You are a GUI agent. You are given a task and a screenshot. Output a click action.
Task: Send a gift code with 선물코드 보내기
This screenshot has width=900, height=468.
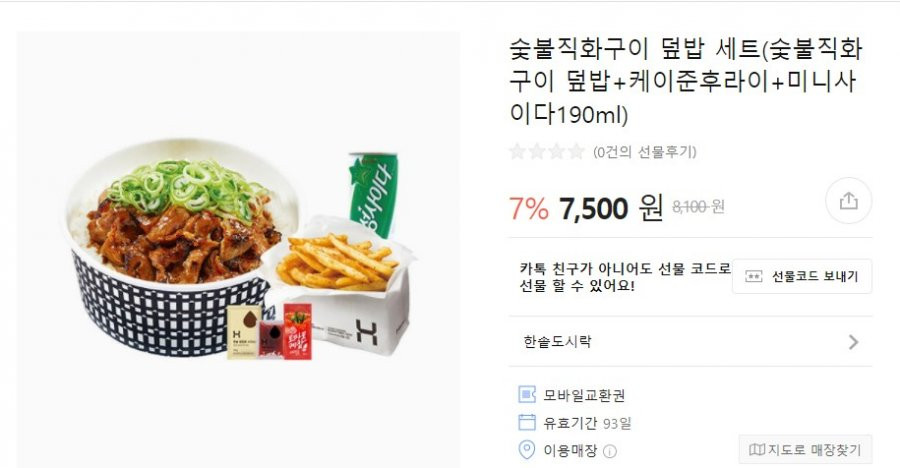(x=802, y=277)
